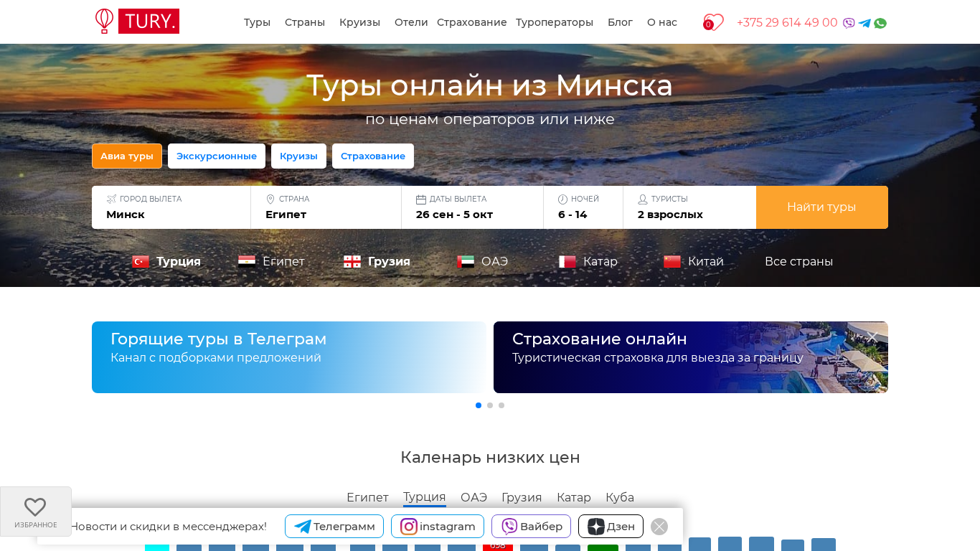Select Египет tab in low price calendar
This screenshot has height=551, width=980.
tap(367, 497)
